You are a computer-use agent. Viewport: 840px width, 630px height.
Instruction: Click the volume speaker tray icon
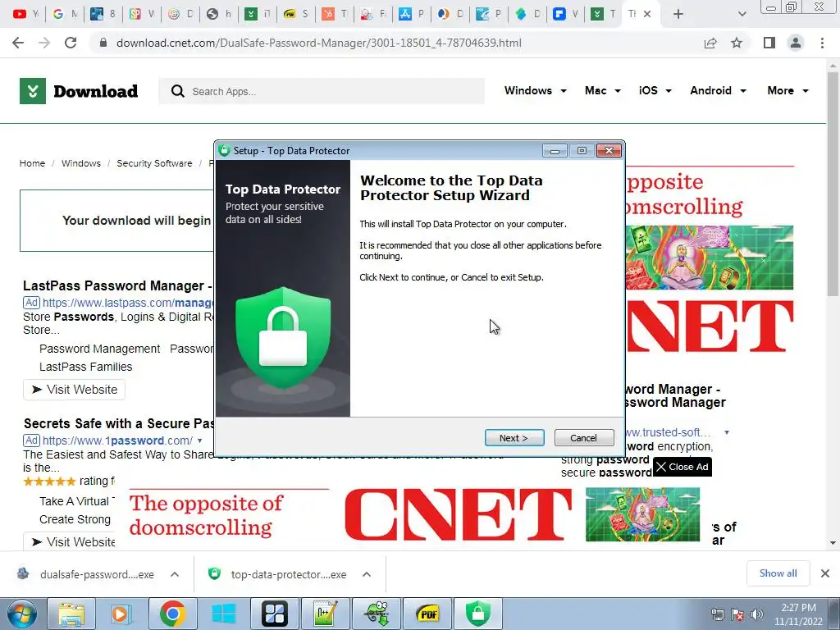point(757,614)
